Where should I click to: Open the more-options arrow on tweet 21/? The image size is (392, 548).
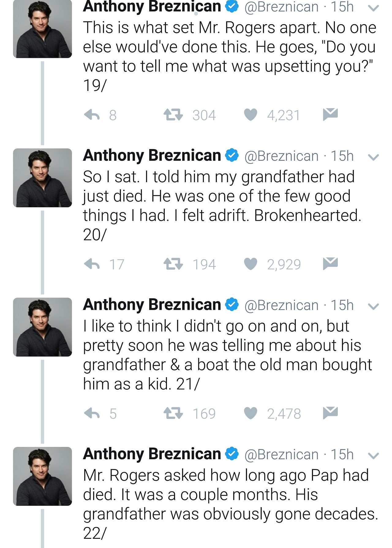[x=373, y=306]
